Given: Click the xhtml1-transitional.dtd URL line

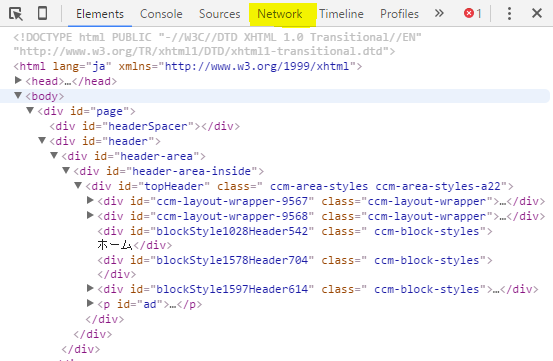Looking at the screenshot, I should coord(204,51).
